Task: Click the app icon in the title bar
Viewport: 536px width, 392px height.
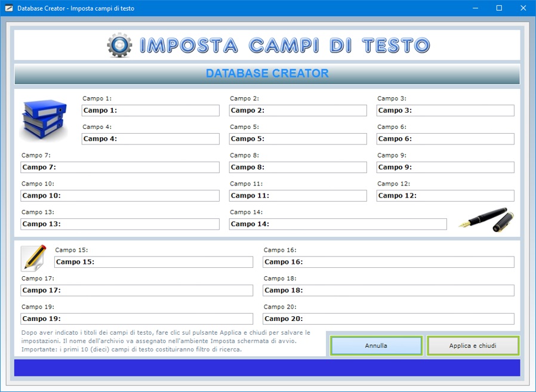Action: [9, 8]
